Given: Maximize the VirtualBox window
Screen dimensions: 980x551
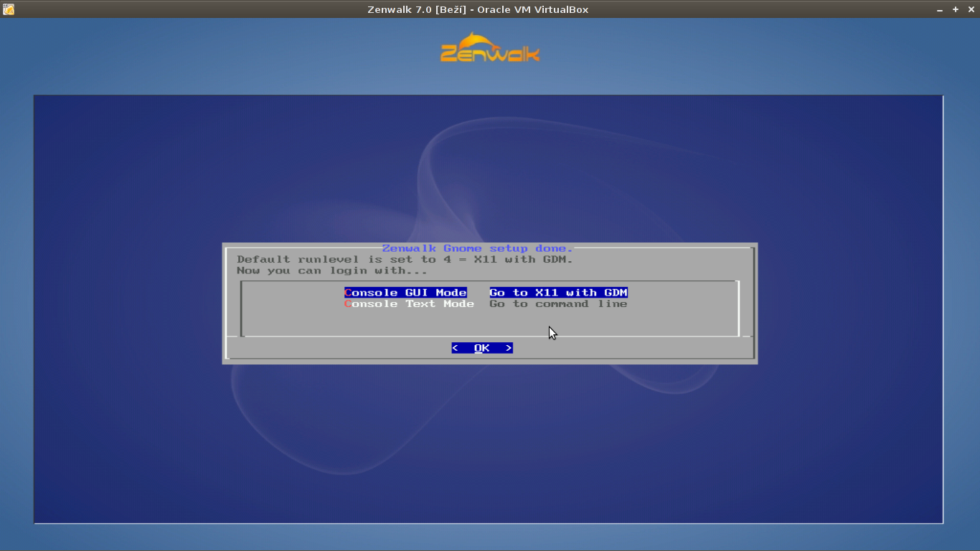Looking at the screenshot, I should [x=956, y=9].
